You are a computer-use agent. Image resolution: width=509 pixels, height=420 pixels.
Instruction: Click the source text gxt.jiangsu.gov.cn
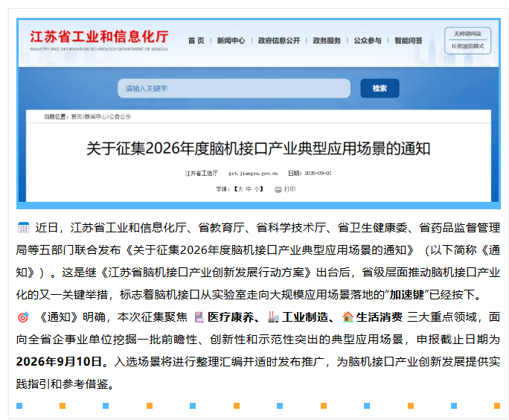[253, 174]
